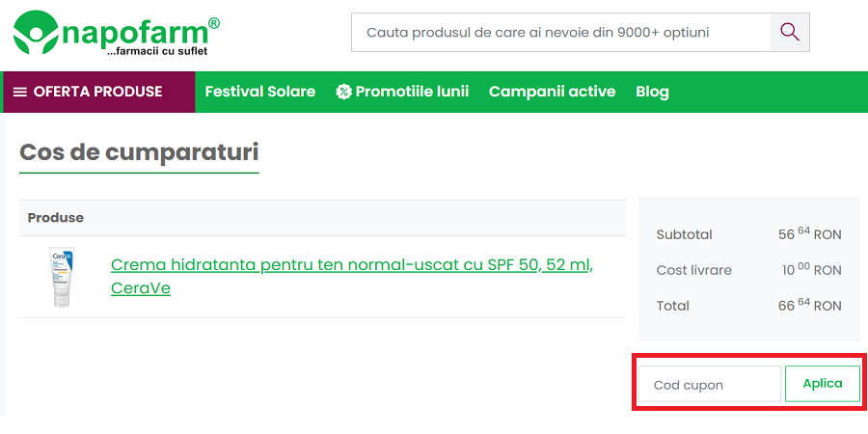Click the 66.64 RON total amount

809,306
